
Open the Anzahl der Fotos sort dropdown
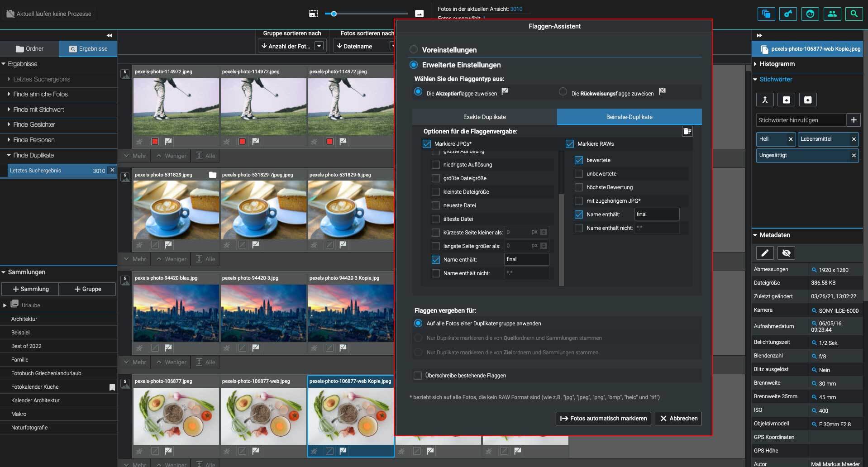[x=319, y=45]
